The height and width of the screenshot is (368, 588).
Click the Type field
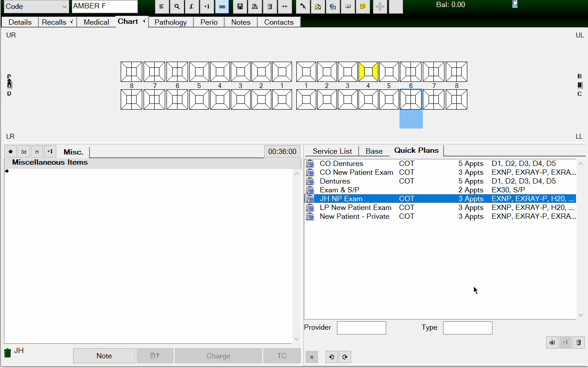point(467,328)
